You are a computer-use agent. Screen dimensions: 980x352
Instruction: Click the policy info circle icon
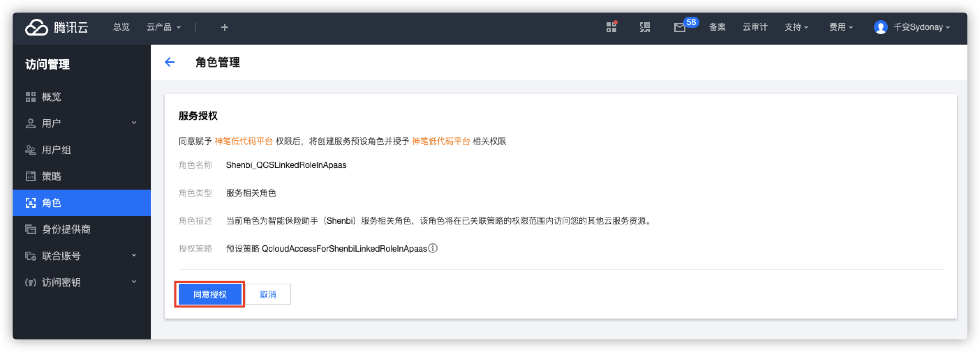point(433,248)
